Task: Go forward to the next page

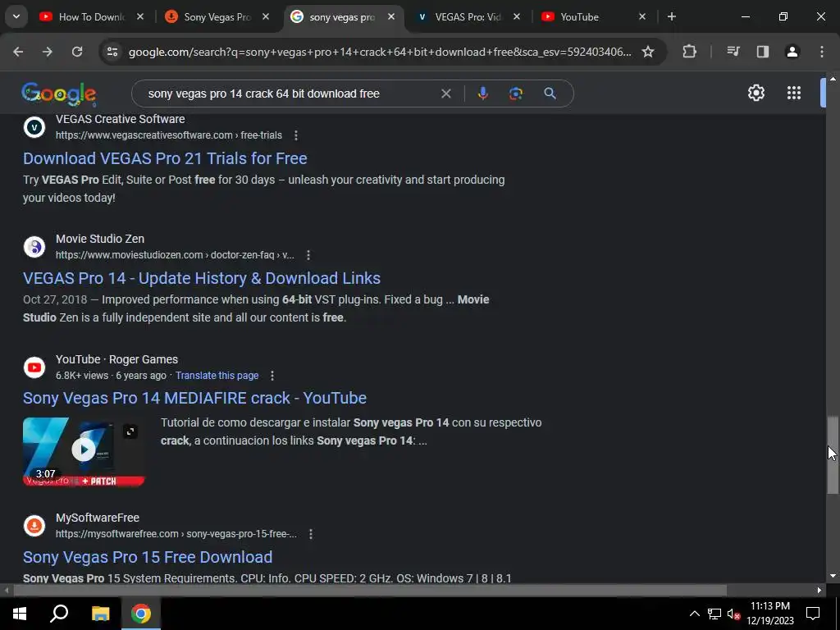Action: tap(47, 52)
